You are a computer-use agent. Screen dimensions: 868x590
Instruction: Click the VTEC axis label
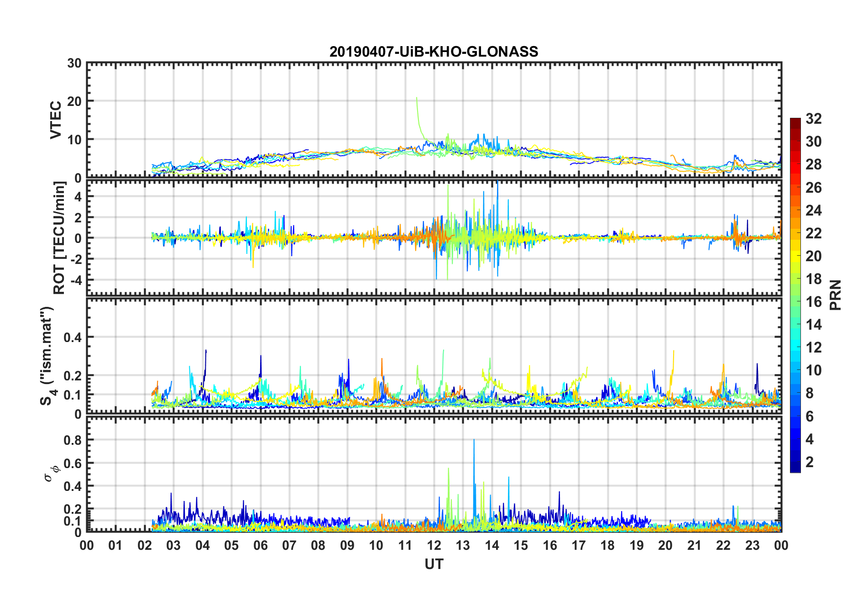coord(56,120)
